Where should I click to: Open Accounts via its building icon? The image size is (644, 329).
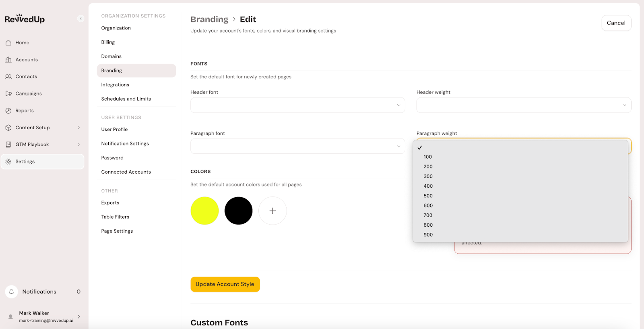8,60
